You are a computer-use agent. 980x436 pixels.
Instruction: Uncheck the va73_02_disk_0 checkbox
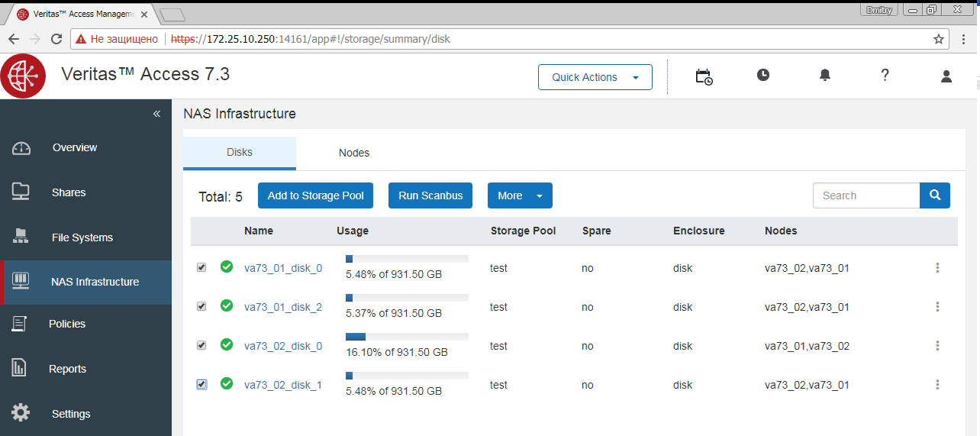tap(201, 345)
